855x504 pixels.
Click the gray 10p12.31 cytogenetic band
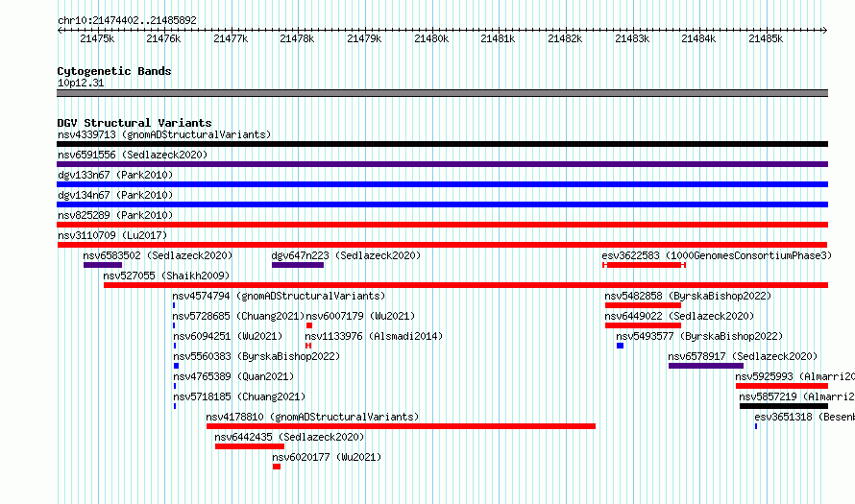click(442, 93)
